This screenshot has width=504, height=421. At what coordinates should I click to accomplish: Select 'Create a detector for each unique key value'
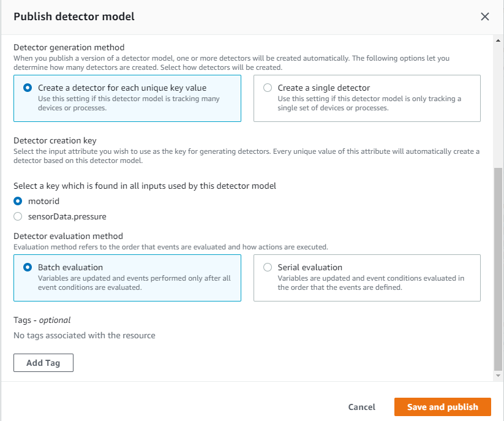(28, 88)
